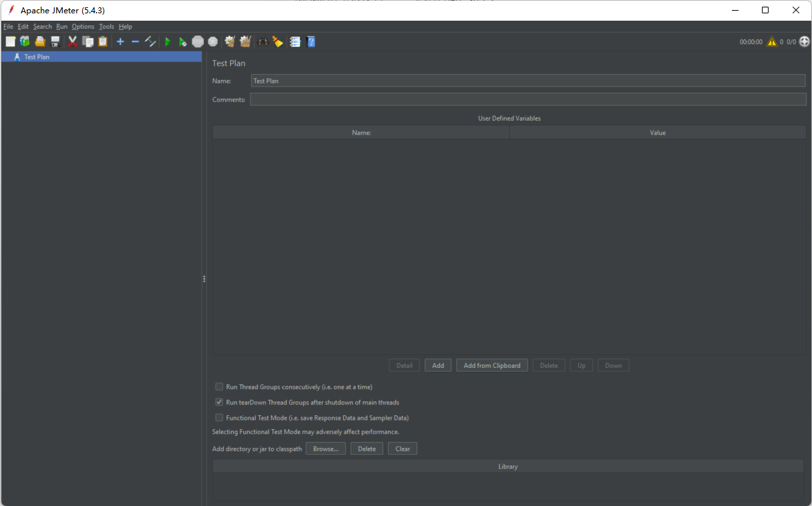
Task: Uncheck Run tearDown Thread Groups after shutdown
Action: (219, 403)
